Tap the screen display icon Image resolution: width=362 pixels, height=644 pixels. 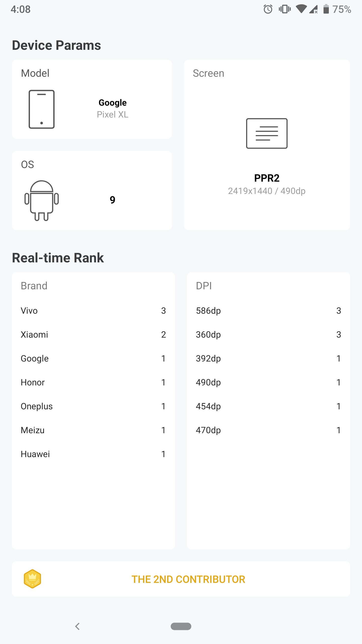click(x=267, y=133)
